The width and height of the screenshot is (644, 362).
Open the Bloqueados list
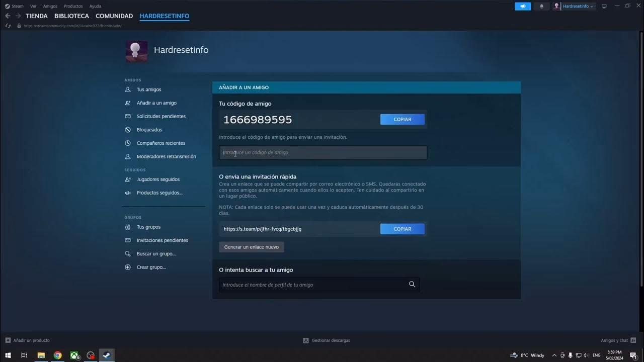pyautogui.click(x=149, y=130)
